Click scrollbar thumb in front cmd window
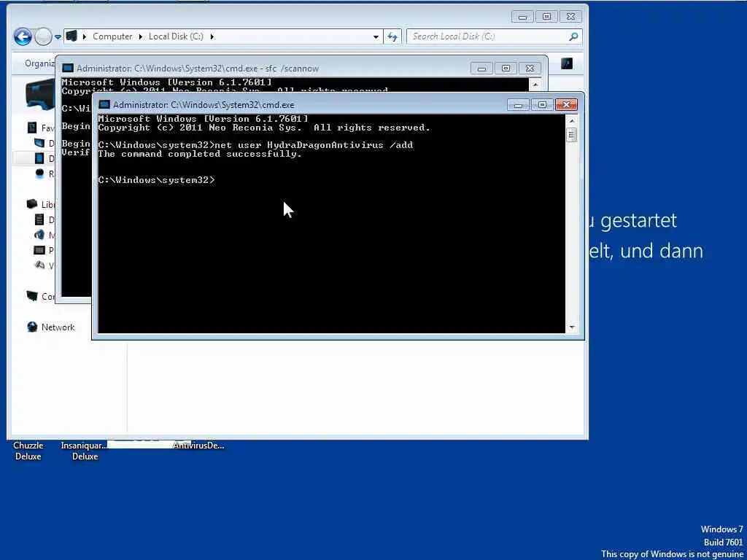The height and width of the screenshot is (560, 747). [572, 135]
